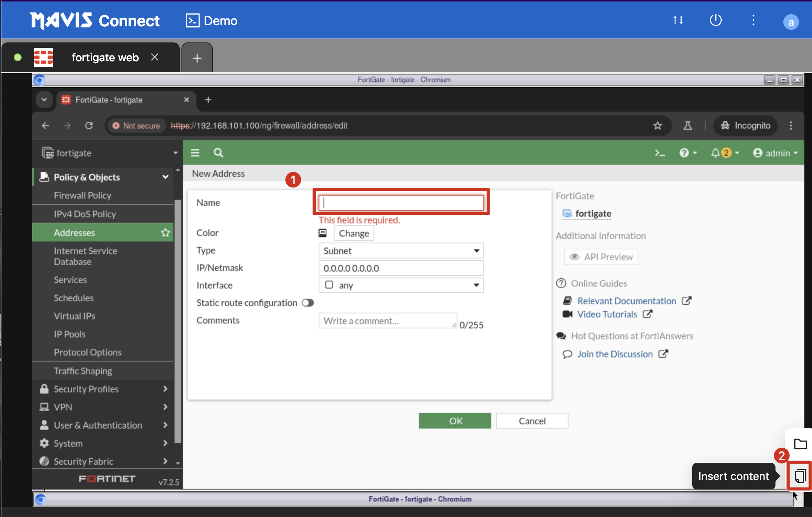This screenshot has width=812, height=517.
Task: Click the up-down transfer arrows icon
Action: coord(678,20)
